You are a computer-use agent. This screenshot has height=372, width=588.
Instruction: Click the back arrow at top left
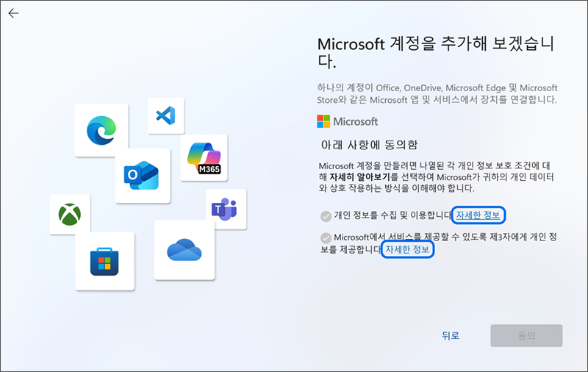click(13, 13)
